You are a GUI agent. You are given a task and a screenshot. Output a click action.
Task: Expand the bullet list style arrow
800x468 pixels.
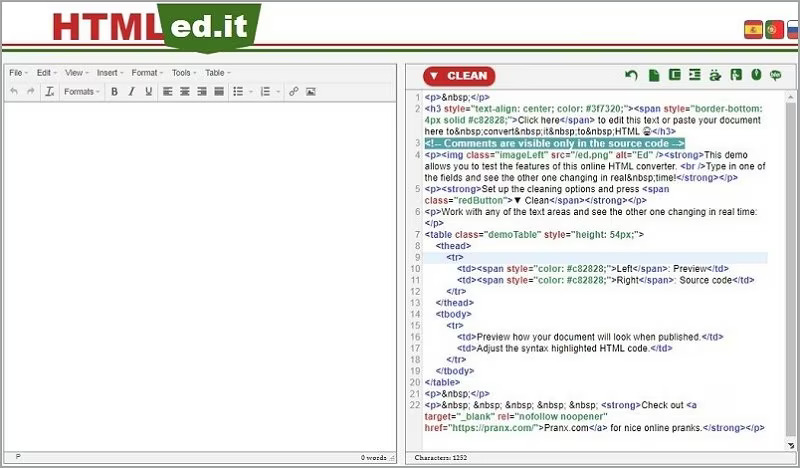(251, 92)
